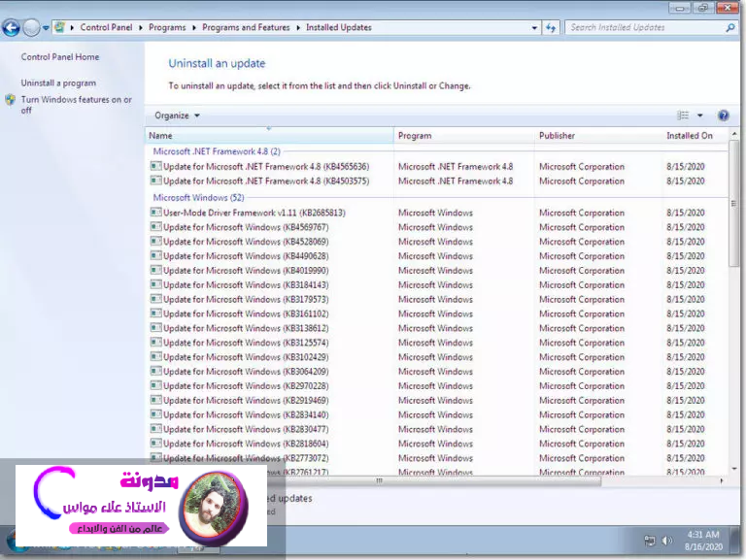Open Control Panel Home
This screenshot has width=746, height=560.
point(60,57)
